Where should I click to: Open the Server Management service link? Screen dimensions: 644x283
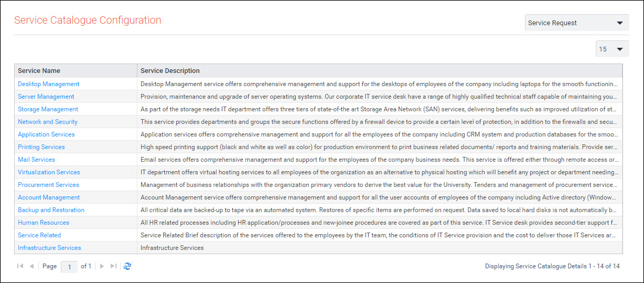coord(46,97)
